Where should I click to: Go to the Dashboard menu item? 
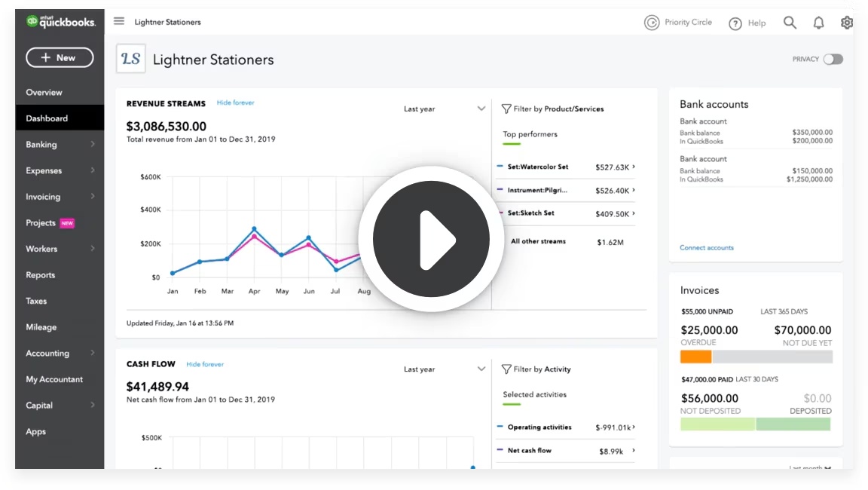[x=47, y=118]
